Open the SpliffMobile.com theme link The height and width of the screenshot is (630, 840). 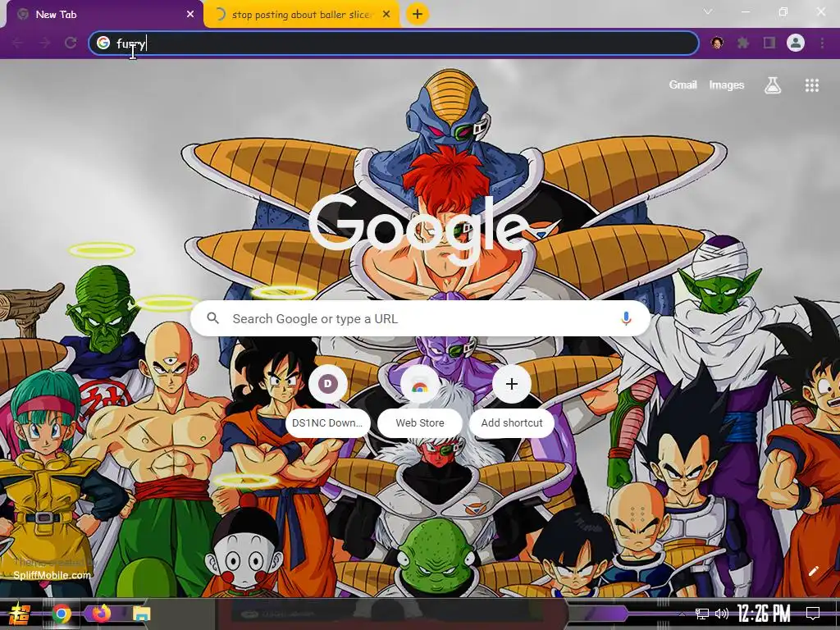coord(52,575)
